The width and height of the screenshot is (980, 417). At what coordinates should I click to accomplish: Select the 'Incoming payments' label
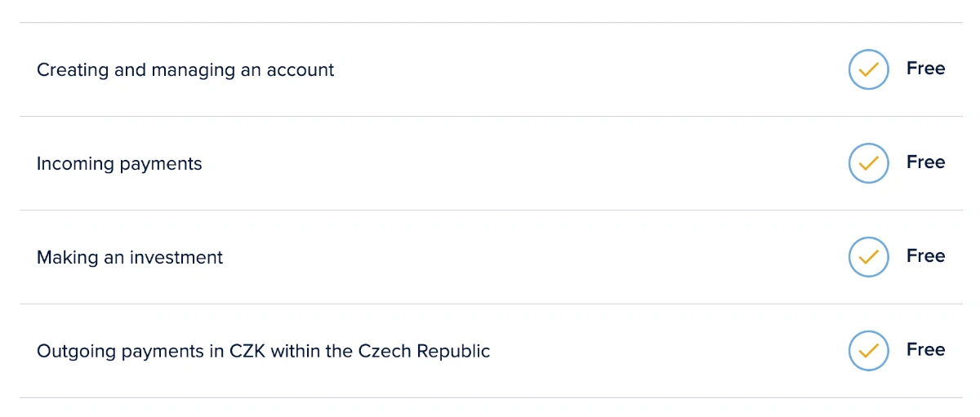coord(119,164)
